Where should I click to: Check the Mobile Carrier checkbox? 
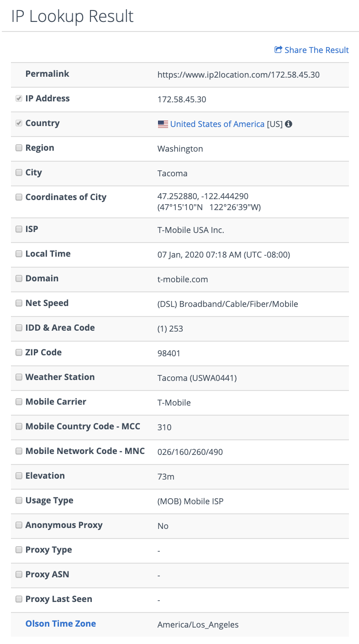[19, 402]
